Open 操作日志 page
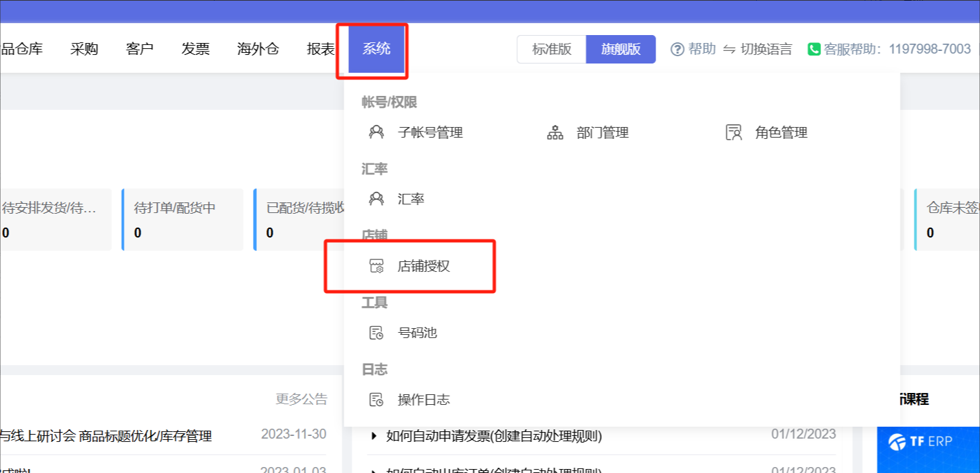This screenshot has height=473, width=980. pyautogui.click(x=424, y=400)
